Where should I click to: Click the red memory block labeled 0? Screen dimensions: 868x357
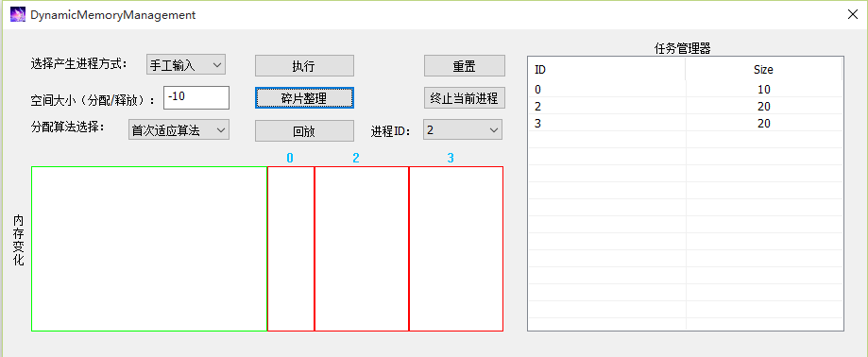point(291,249)
